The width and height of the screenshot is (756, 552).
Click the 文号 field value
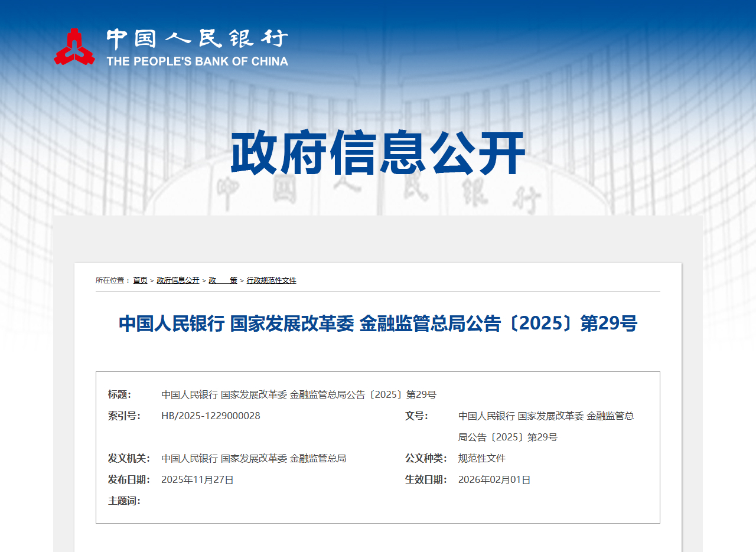(546, 415)
